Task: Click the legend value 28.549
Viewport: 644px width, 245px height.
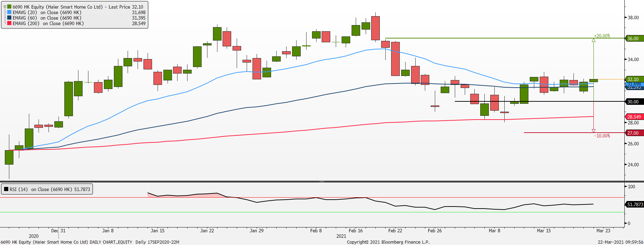Action: point(139,23)
